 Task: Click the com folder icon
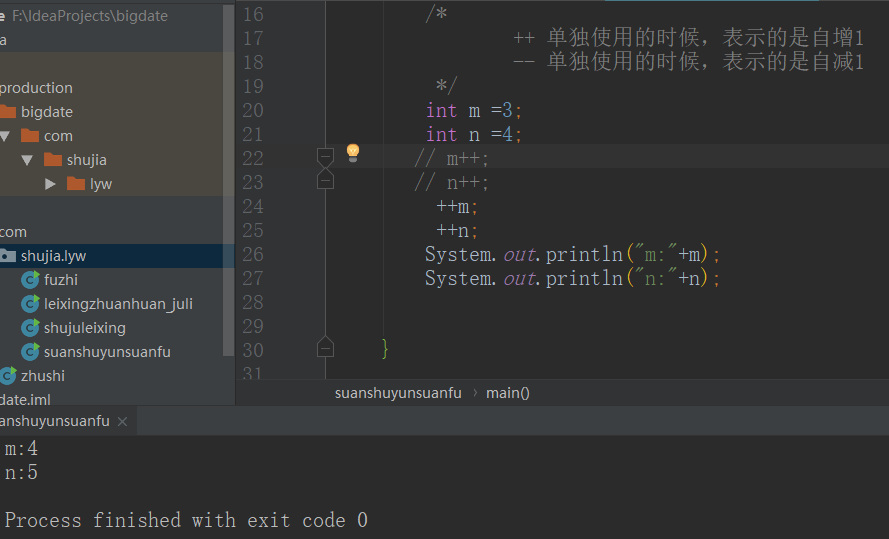(x=30, y=135)
